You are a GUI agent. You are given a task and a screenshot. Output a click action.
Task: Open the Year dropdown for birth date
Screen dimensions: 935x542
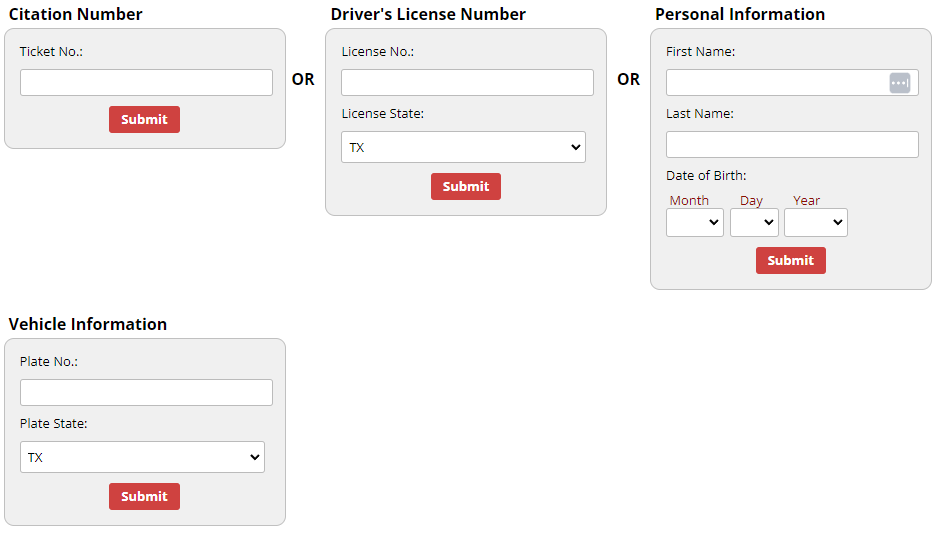coord(816,222)
